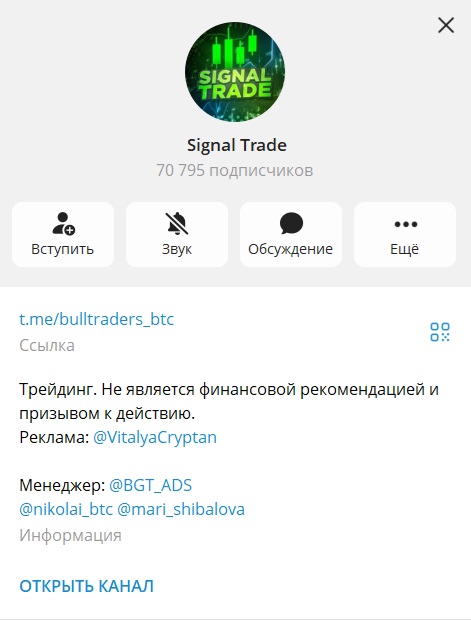Open the @VitalyaCryptan advertising contact

[x=155, y=437]
